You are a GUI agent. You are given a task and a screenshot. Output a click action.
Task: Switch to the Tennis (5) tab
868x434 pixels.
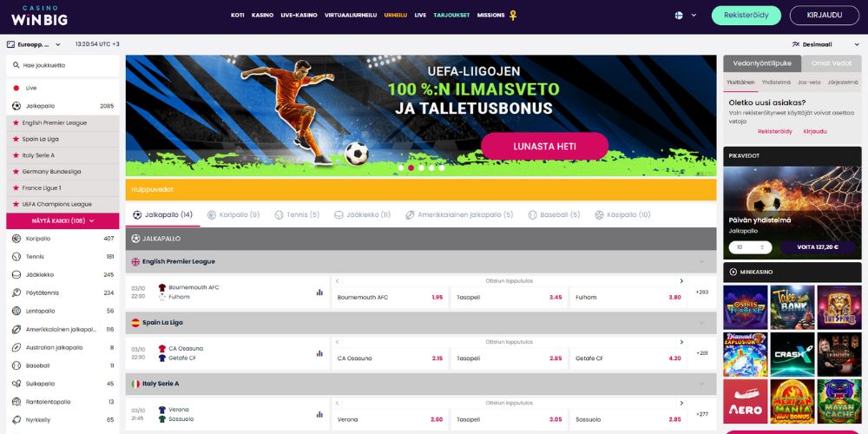point(297,214)
